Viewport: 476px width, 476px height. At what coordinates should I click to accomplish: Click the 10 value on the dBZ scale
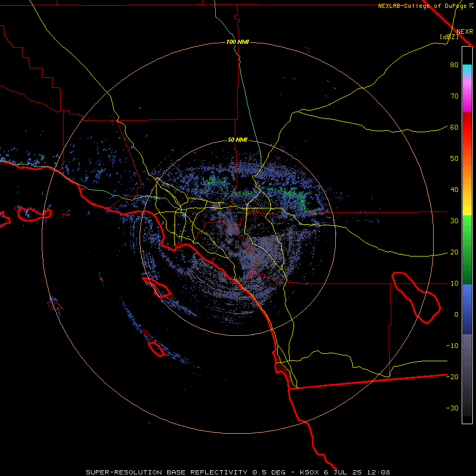(454, 283)
